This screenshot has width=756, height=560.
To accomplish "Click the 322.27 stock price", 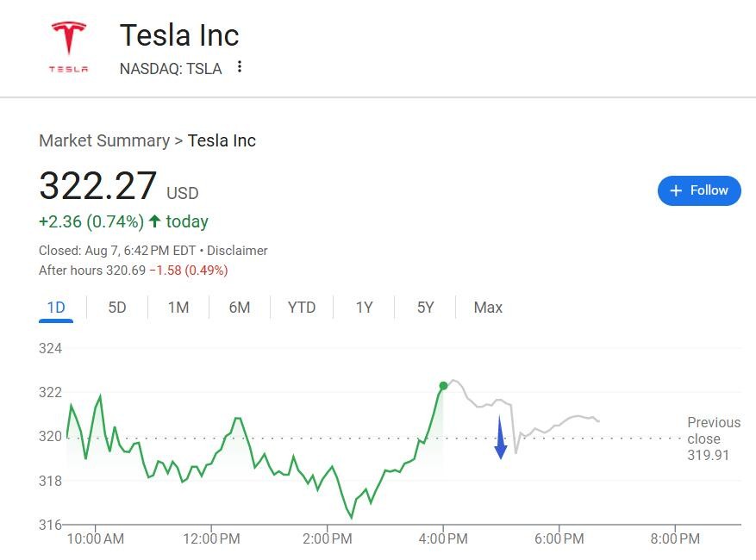I will point(98,187).
